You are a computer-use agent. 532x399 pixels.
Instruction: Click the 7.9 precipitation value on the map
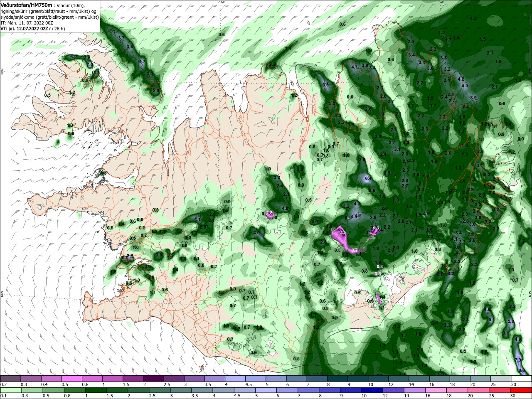[x=518, y=360]
